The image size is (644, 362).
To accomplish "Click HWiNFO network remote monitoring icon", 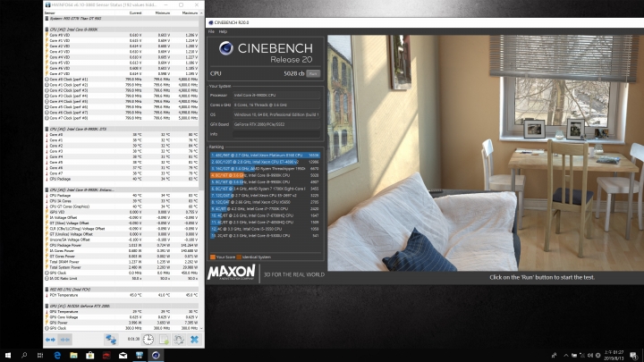I will [x=111, y=340].
